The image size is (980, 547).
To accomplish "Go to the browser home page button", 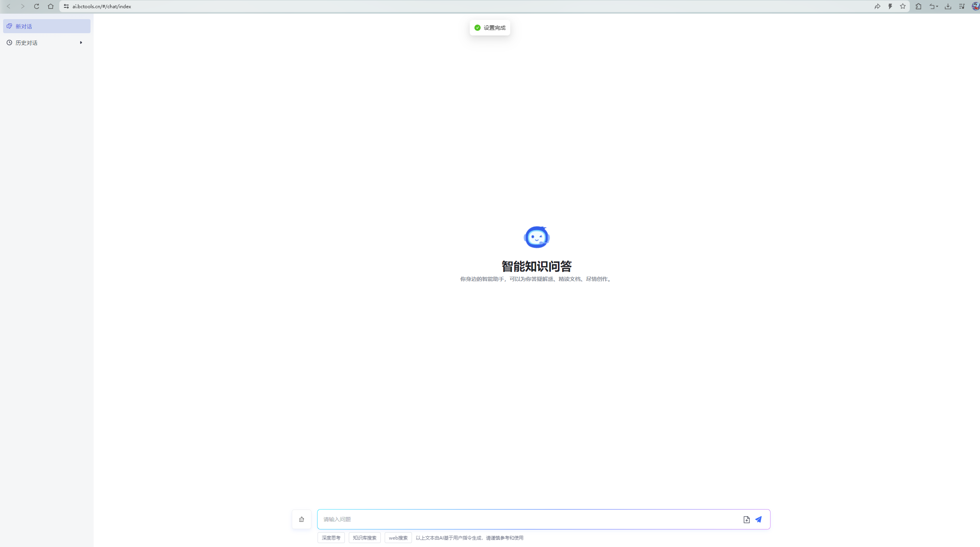I will [x=51, y=6].
